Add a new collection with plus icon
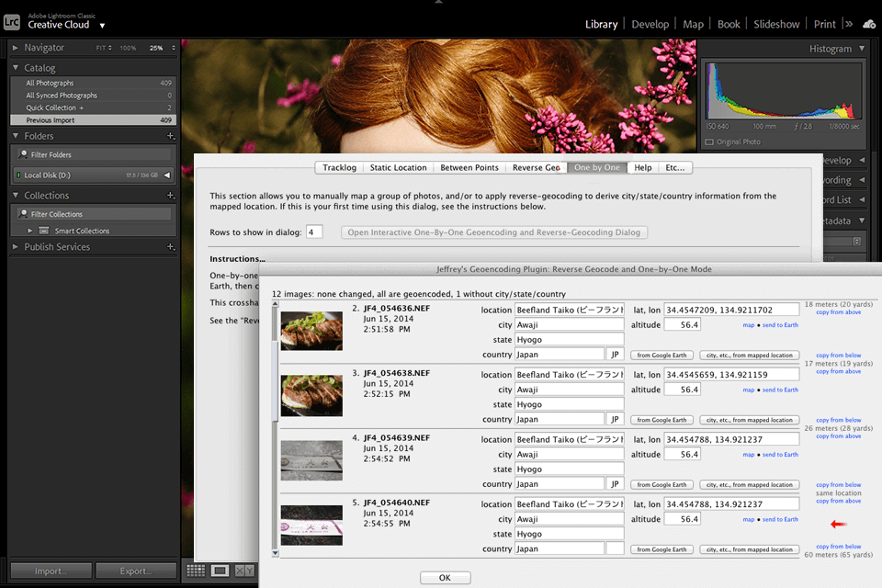This screenshot has width=882, height=588. point(171,196)
